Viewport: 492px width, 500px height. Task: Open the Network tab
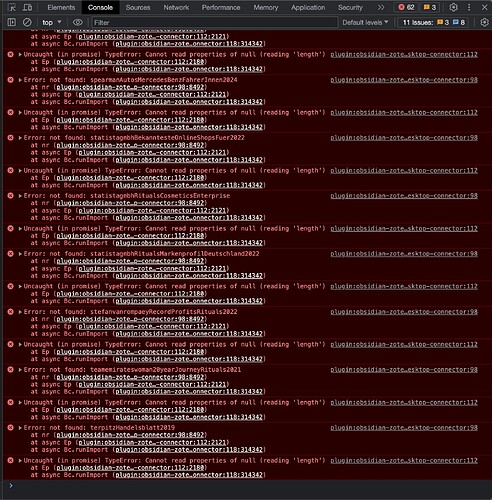click(176, 7)
